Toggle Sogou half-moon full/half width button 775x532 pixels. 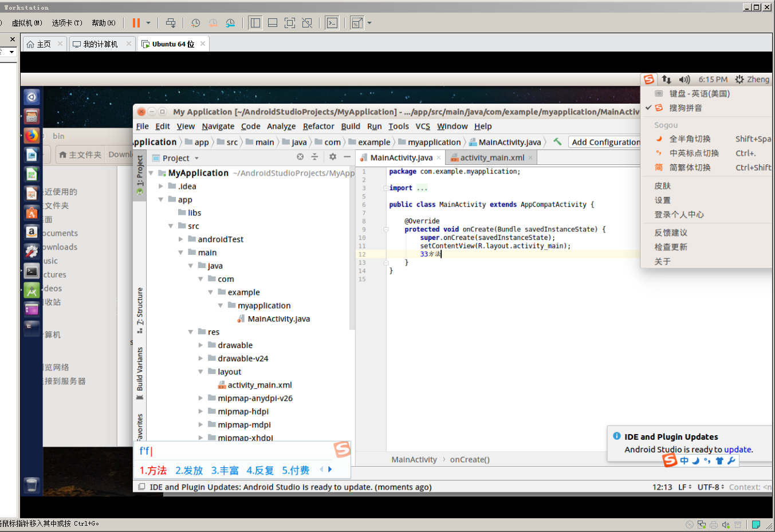tap(695, 460)
